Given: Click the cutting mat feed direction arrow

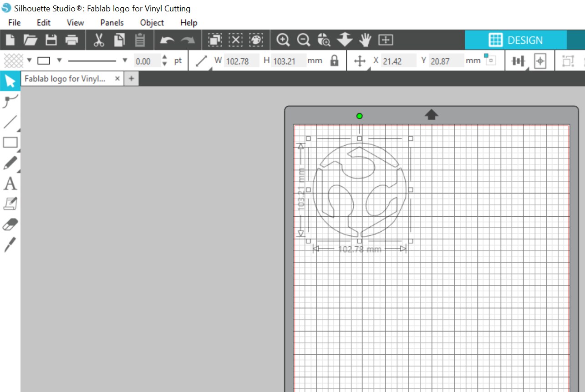Looking at the screenshot, I should coord(432,114).
